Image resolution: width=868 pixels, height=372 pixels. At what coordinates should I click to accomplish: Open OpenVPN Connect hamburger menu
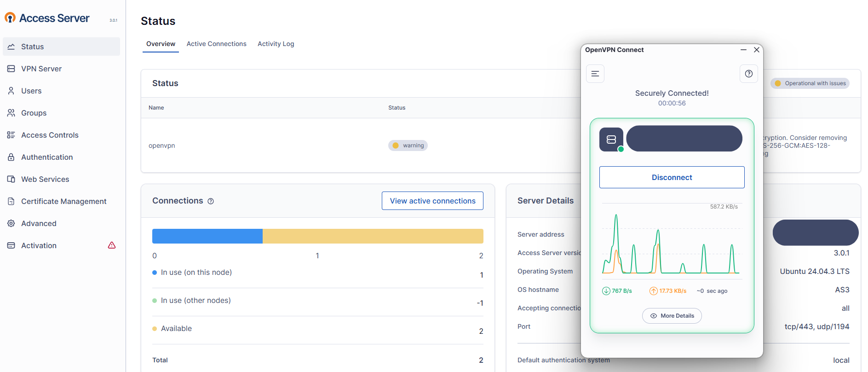click(x=595, y=74)
